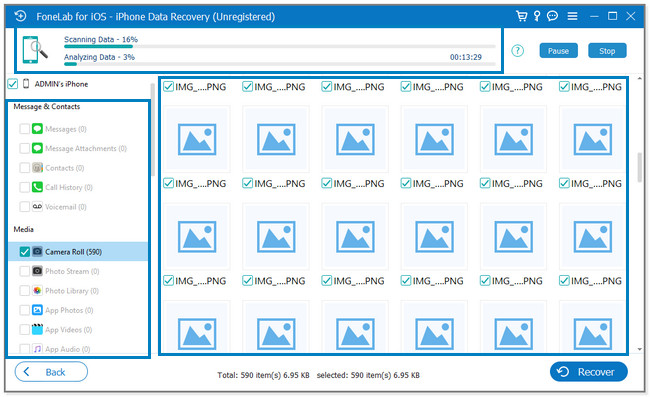The image size is (650, 397).
Task: Click the Voicemail icon
Action: [37, 207]
